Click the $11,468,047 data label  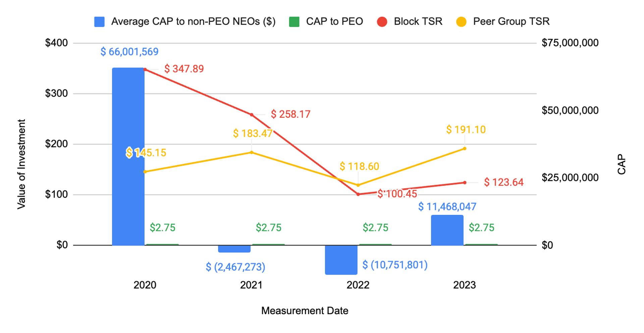[x=447, y=206]
